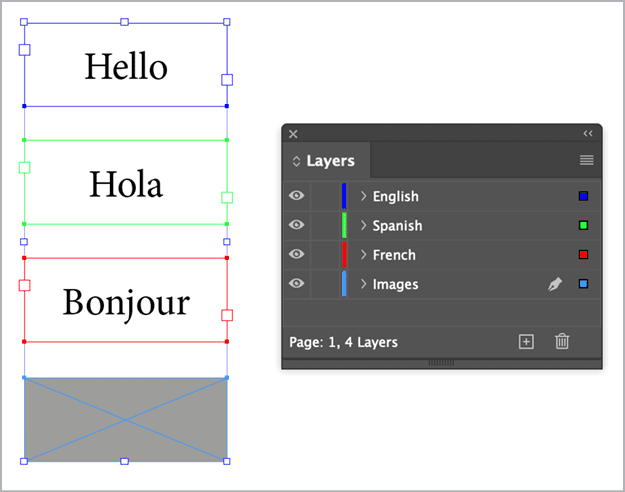Click English layer's blue selection square
Screen dimensions: 625x492
coord(583,196)
